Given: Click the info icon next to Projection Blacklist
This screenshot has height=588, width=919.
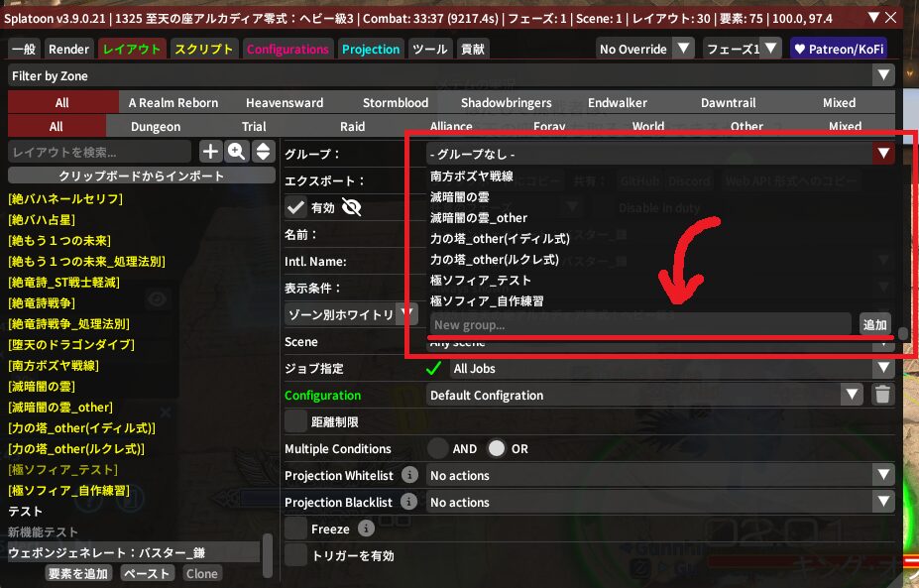Looking at the screenshot, I should click(x=407, y=503).
